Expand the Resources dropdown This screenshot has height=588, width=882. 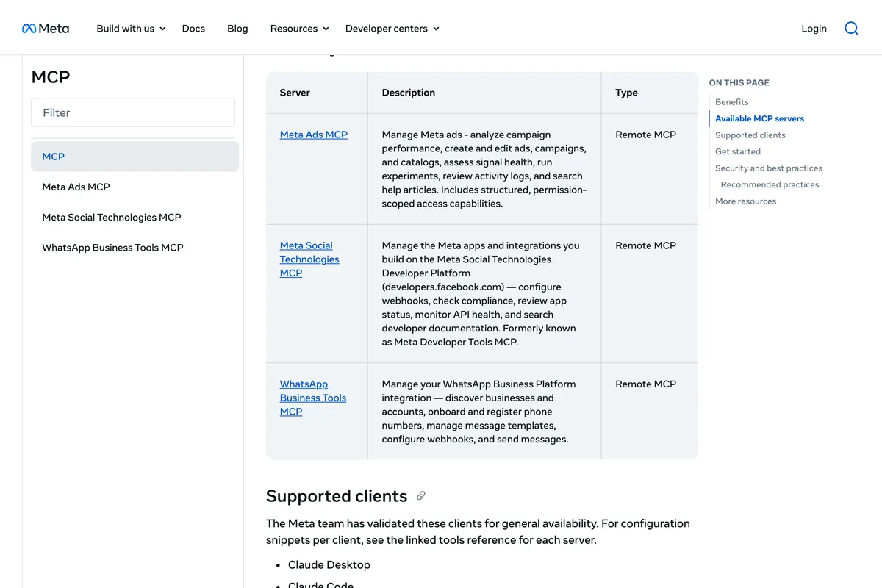point(299,29)
